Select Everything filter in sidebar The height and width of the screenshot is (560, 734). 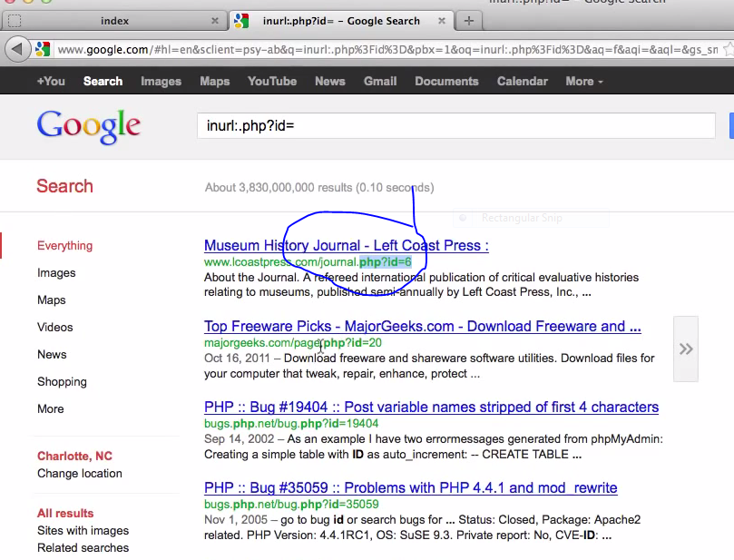pyautogui.click(x=65, y=245)
